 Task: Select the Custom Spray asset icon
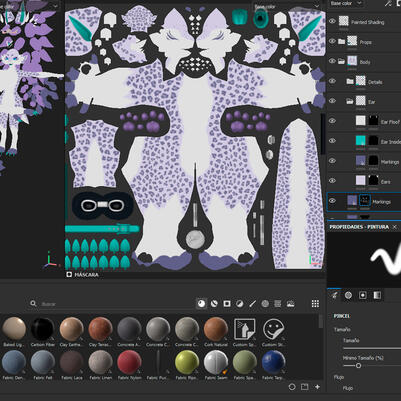(244, 329)
